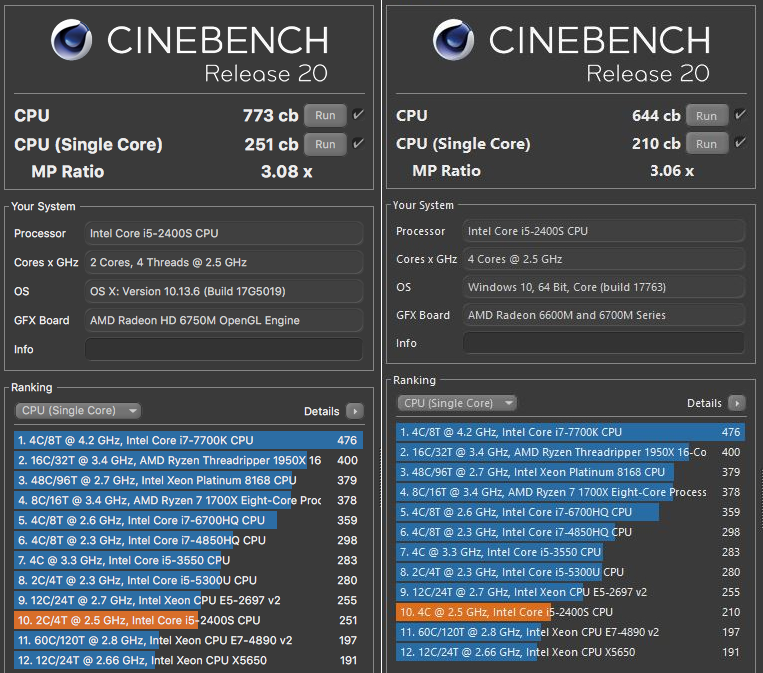763x673 pixels.
Task: Open ranking Details arrow in left window
Action: click(x=355, y=411)
